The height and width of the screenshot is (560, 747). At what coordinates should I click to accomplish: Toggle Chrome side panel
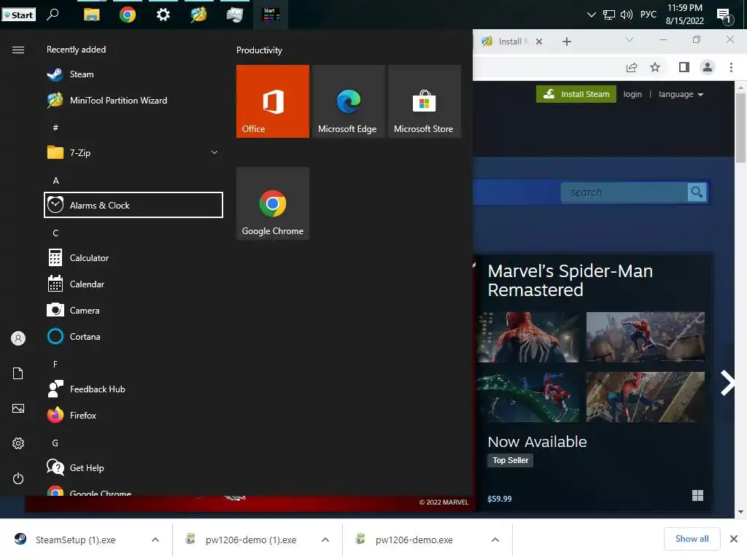coord(684,68)
